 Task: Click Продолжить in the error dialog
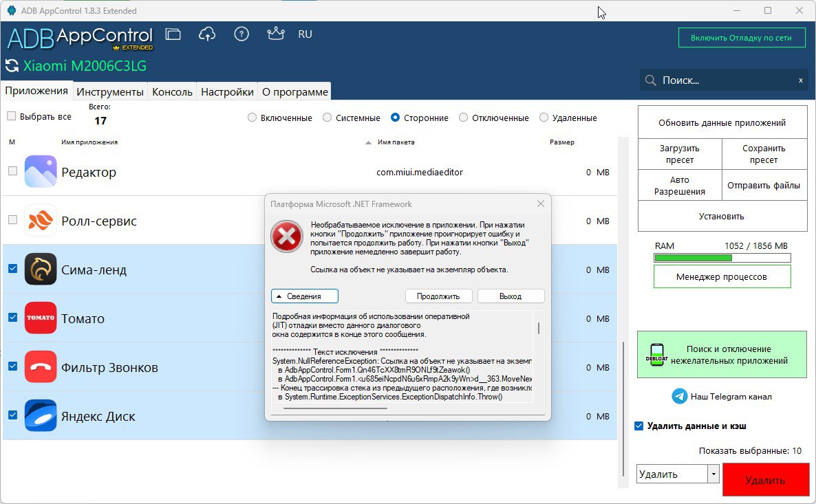(x=439, y=296)
